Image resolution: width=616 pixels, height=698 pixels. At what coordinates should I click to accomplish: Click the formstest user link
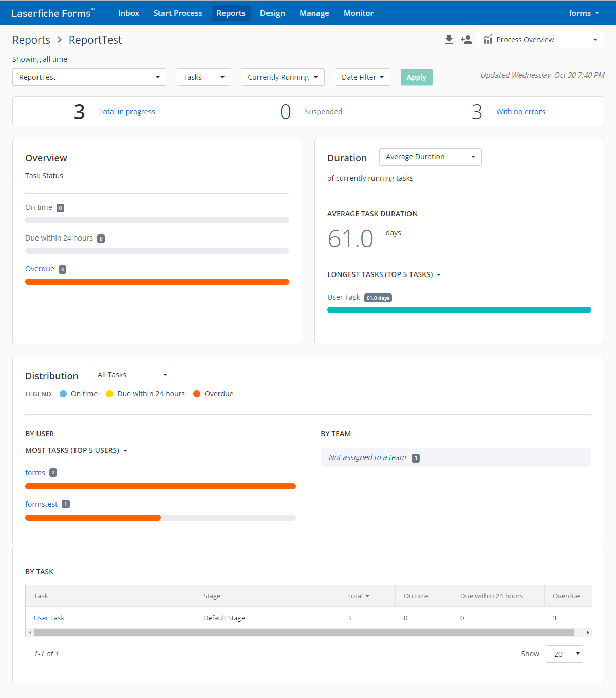pos(41,504)
